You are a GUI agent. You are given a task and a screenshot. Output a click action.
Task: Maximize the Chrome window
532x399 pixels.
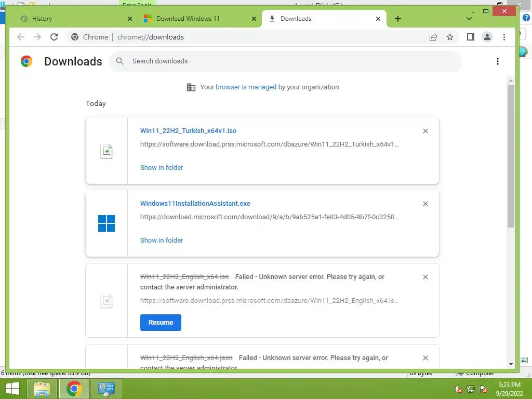pyautogui.click(x=486, y=11)
